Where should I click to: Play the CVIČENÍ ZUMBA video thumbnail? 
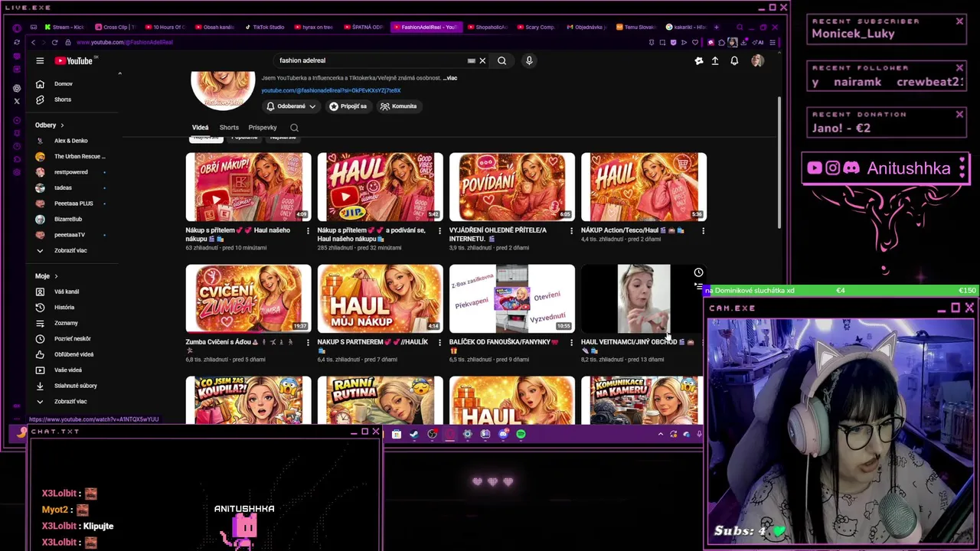pos(248,298)
